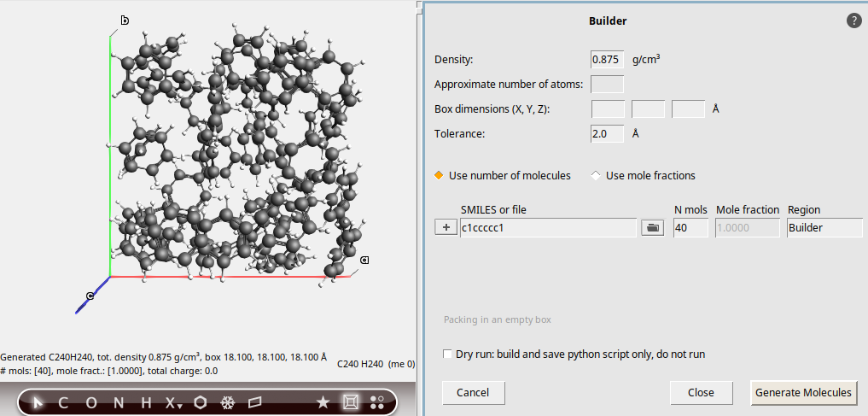The image size is (868, 416).
Task: Toggle the periodic box view icon
Action: 350,402
